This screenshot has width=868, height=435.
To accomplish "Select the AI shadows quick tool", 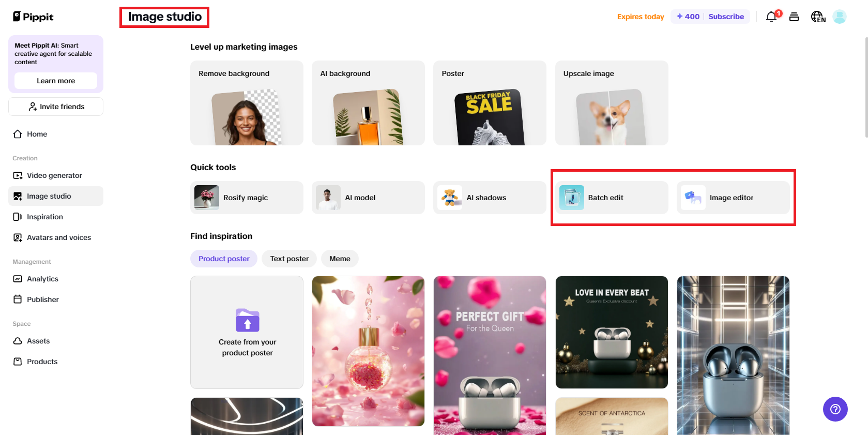I will tap(489, 197).
